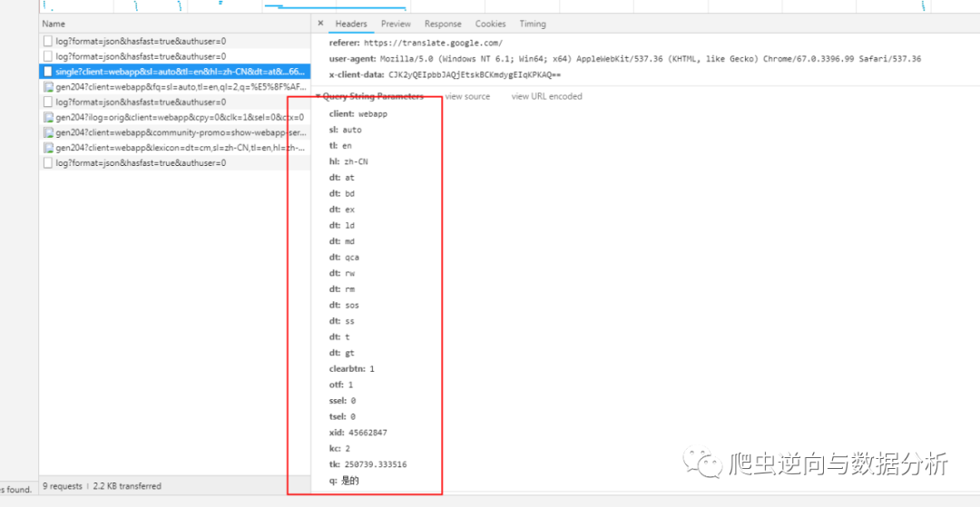This screenshot has height=507, width=980.
Task: Click the dt: t parameter
Action: tap(339, 337)
